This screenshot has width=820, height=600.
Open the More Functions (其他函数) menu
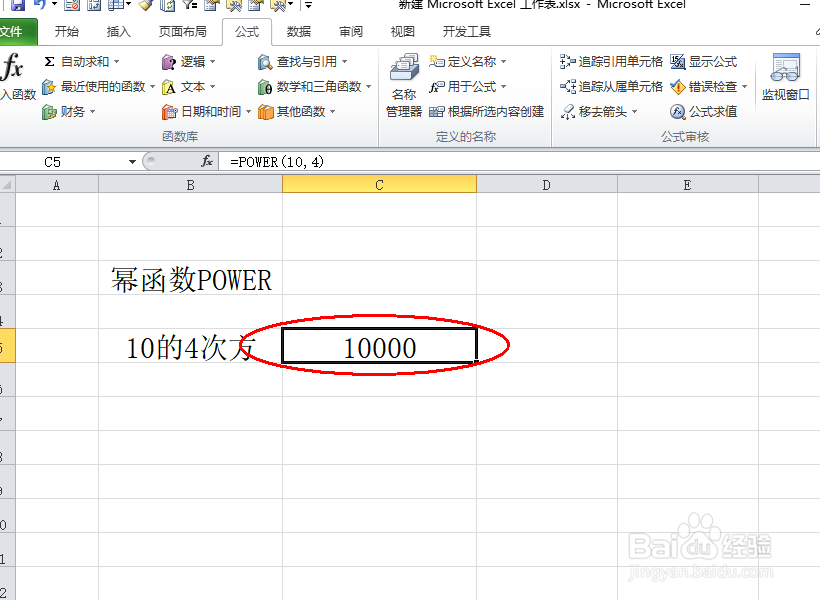tap(298, 111)
